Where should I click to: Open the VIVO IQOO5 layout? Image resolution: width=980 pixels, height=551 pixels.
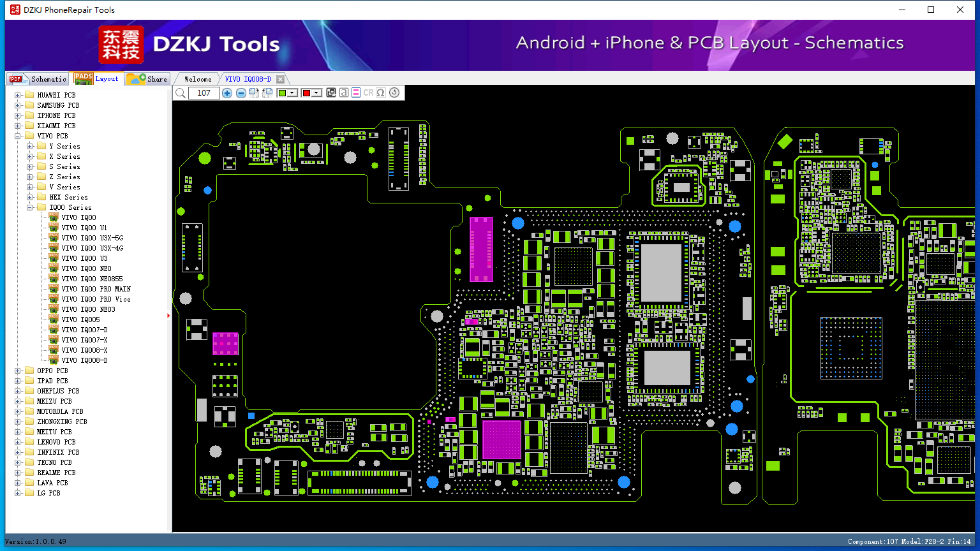click(80, 320)
